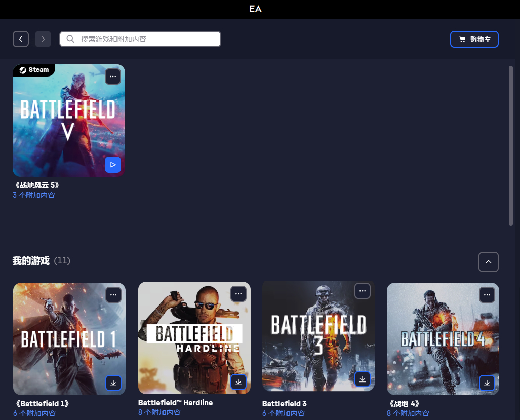Collapse the 我的游戏 section
520x420 pixels.
tap(488, 262)
